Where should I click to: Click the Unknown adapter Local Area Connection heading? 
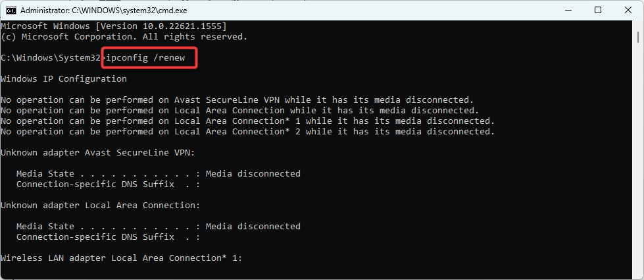(x=101, y=205)
